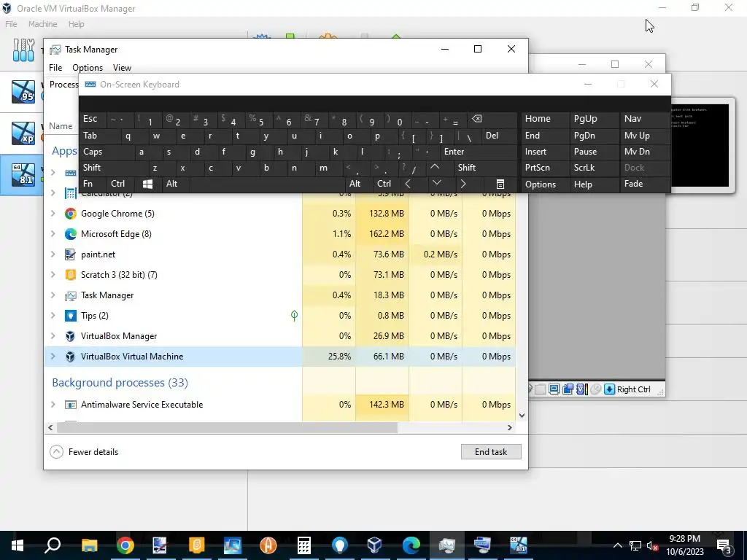Open the VirtualBox Manager File menu

(11, 24)
